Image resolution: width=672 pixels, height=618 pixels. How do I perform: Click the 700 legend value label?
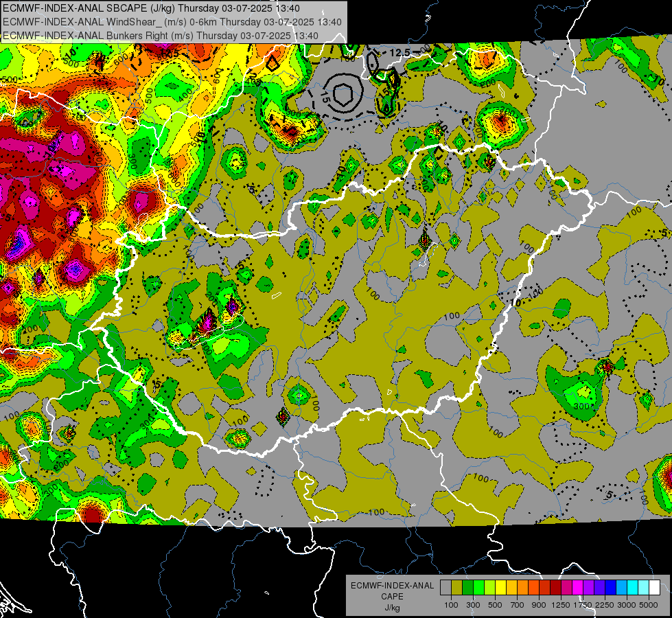coord(517,605)
